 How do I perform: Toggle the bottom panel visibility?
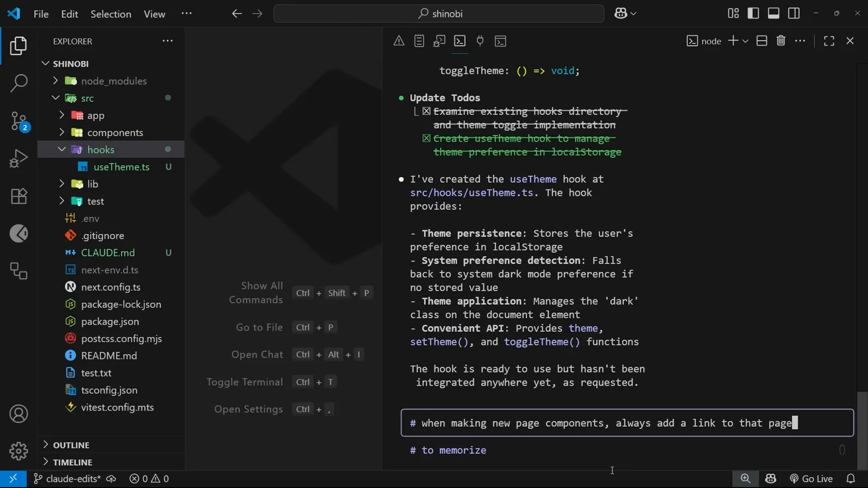pyautogui.click(x=774, y=14)
